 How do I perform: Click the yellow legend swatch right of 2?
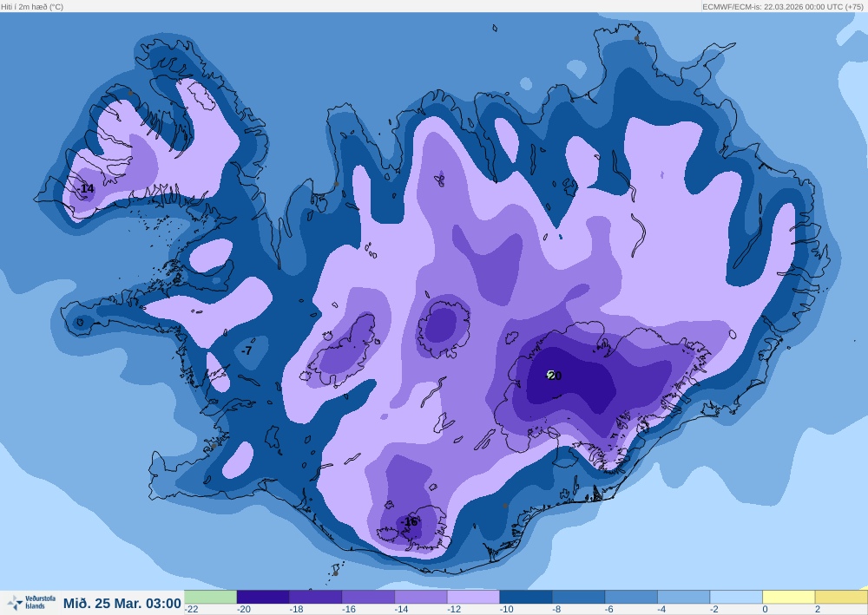click(841, 597)
